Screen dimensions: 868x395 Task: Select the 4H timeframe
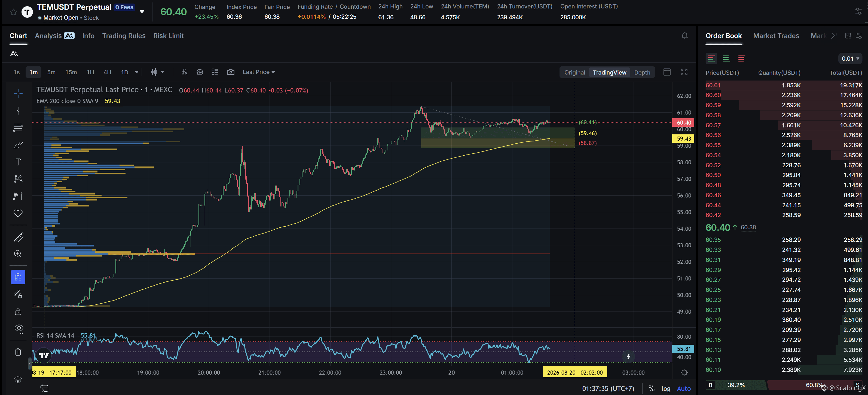click(107, 72)
